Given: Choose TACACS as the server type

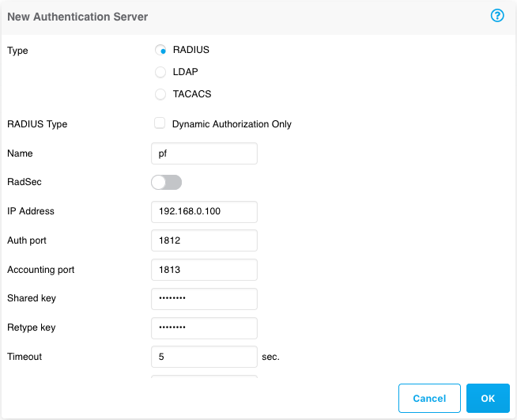Looking at the screenshot, I should click(160, 94).
